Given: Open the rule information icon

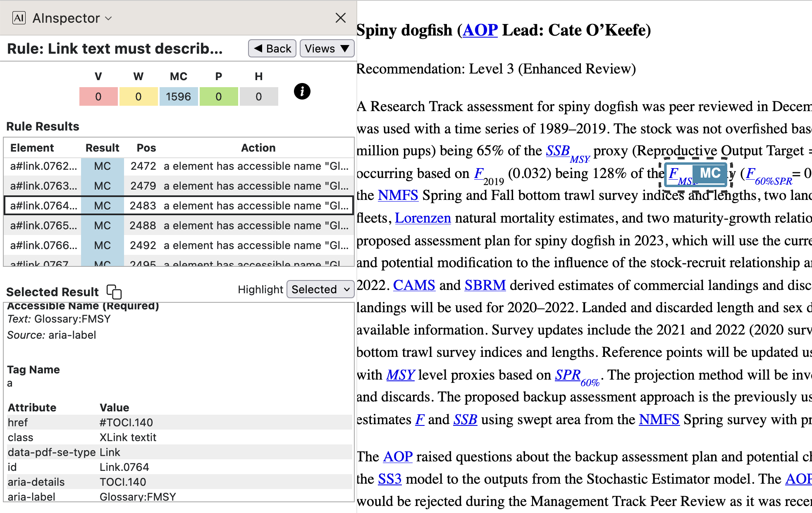Looking at the screenshot, I should 302,91.
